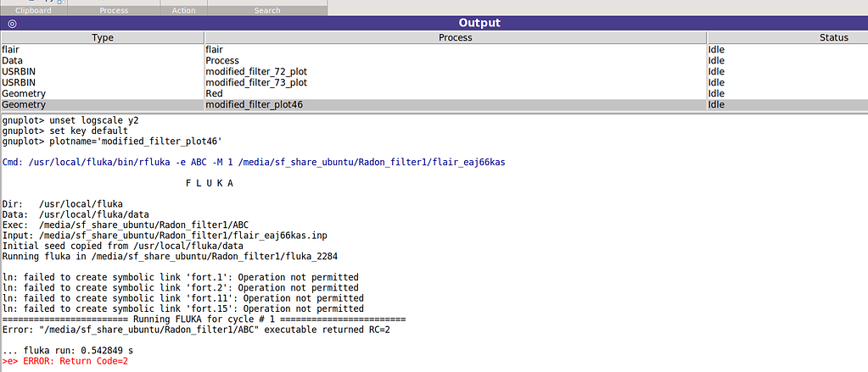Select the Red geometry process entry

click(215, 94)
